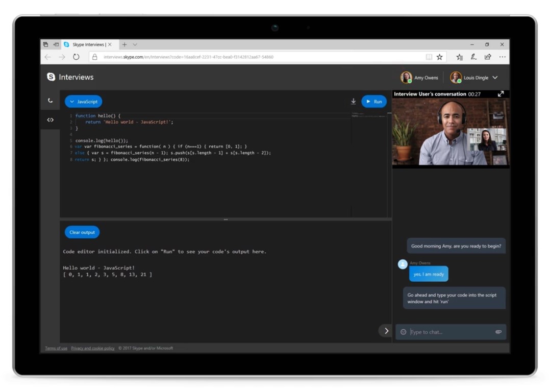
Task: Refresh the Skype Interviews page
Action: [76, 57]
